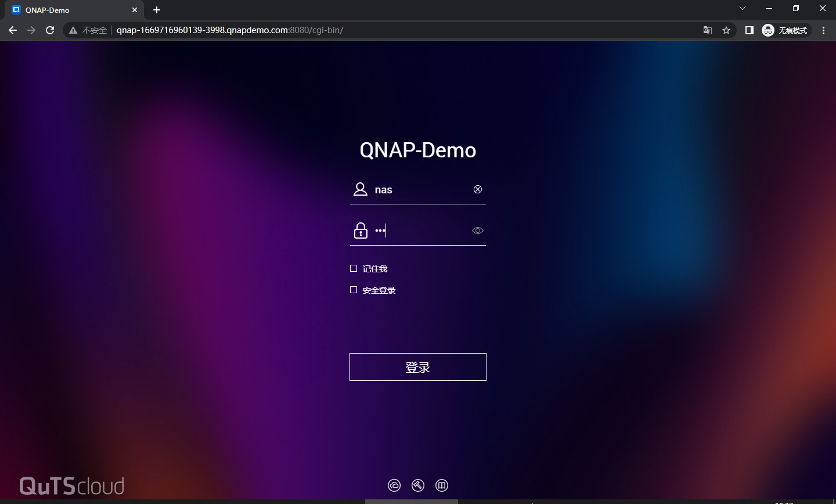
Task: Enable the 记住我 checkbox
Action: pyautogui.click(x=354, y=268)
